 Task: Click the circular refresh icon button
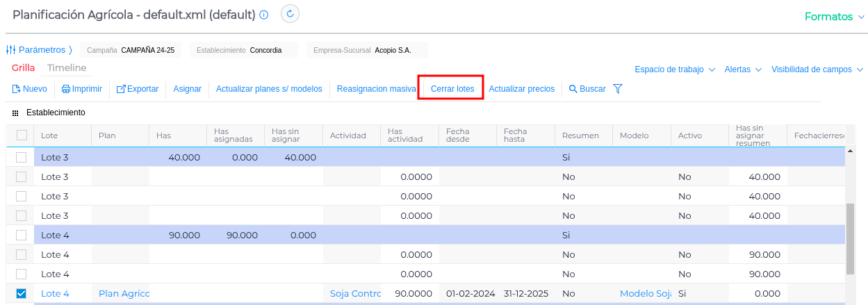pyautogui.click(x=290, y=14)
